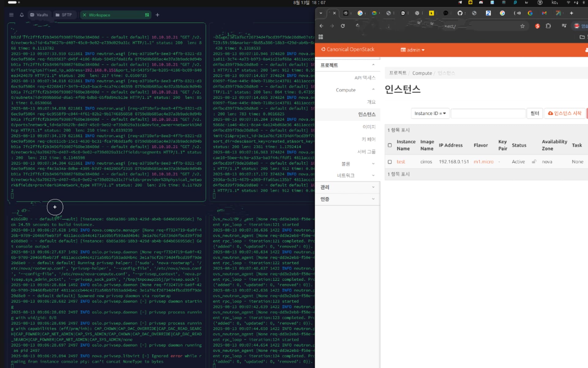Viewport: 588px width, 368px height.
Task: Expand the 네트워크 sidebar section
Action: point(346,175)
